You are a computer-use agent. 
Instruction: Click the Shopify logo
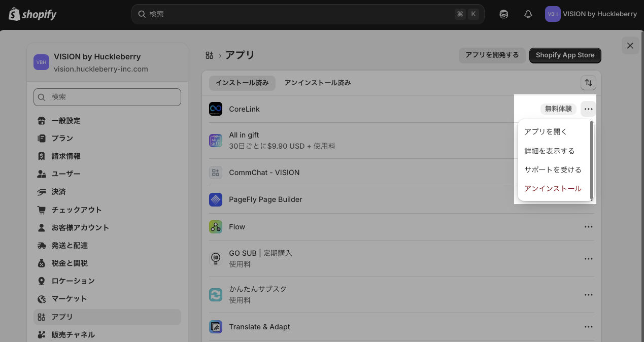pyautogui.click(x=32, y=14)
